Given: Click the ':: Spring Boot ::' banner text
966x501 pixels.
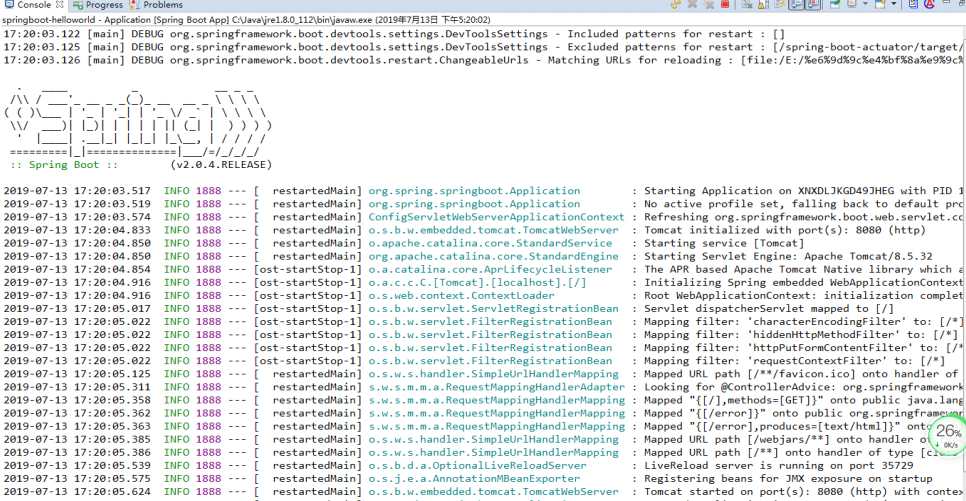Looking at the screenshot, I should (63, 165).
